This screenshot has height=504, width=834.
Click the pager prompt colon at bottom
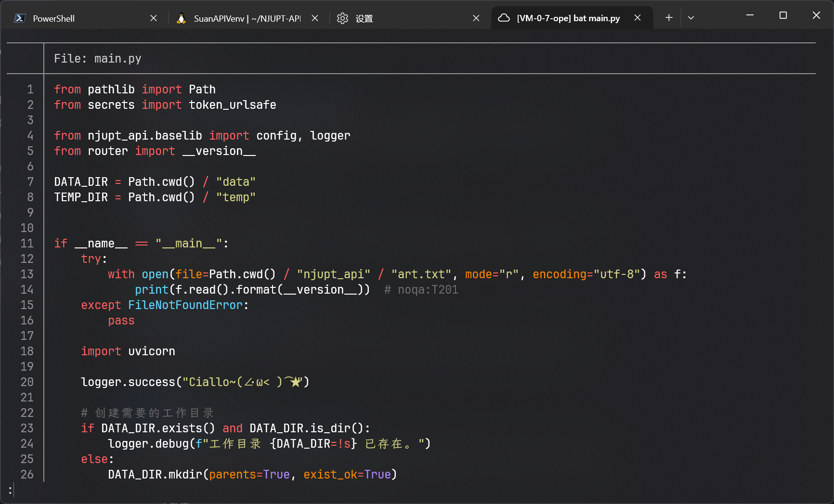point(10,490)
